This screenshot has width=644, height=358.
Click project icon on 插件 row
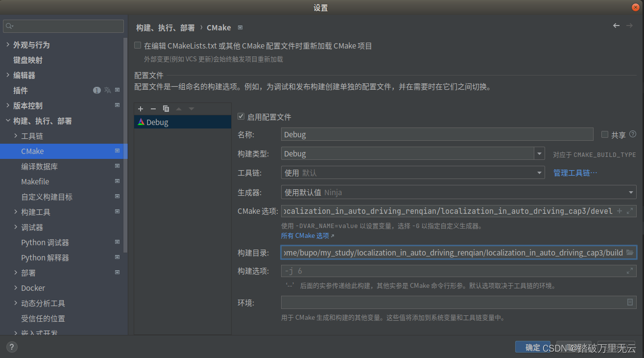pos(117,90)
